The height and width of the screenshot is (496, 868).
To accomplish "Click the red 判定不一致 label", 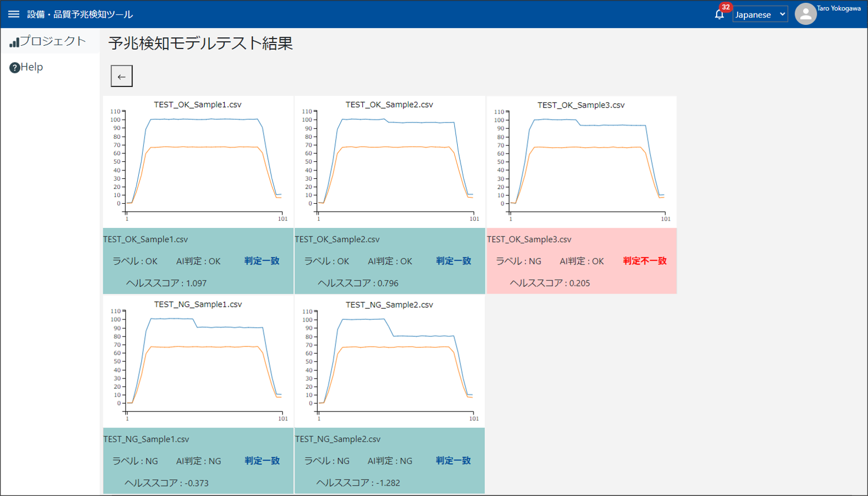I will click(645, 261).
